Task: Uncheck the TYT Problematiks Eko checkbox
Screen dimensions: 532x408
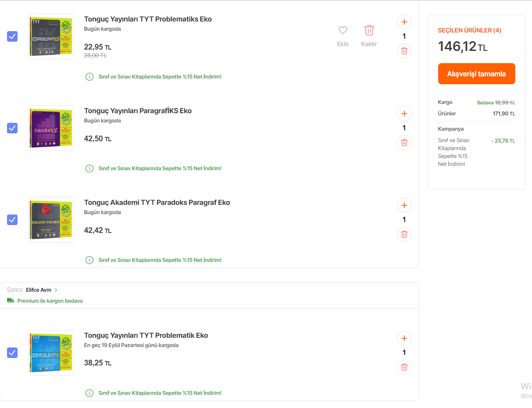Action: point(12,36)
